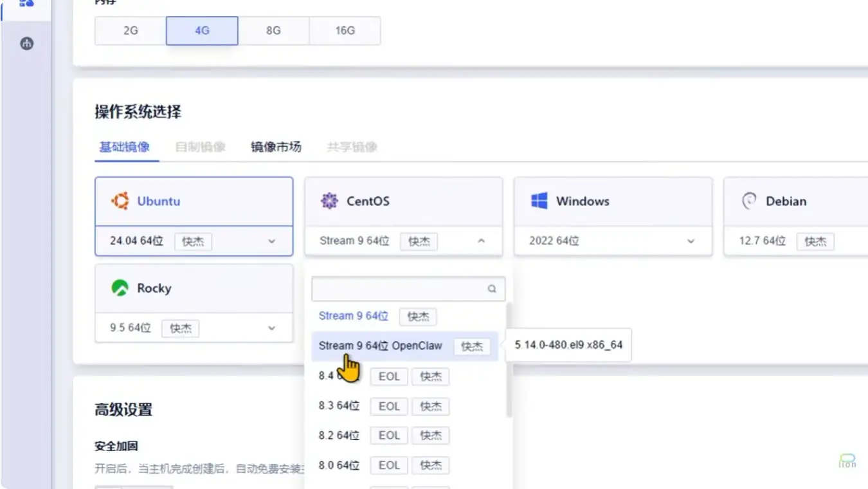This screenshot has height=489, width=868.
Task: Click the green logo icon at bottom right
Action: tap(847, 461)
